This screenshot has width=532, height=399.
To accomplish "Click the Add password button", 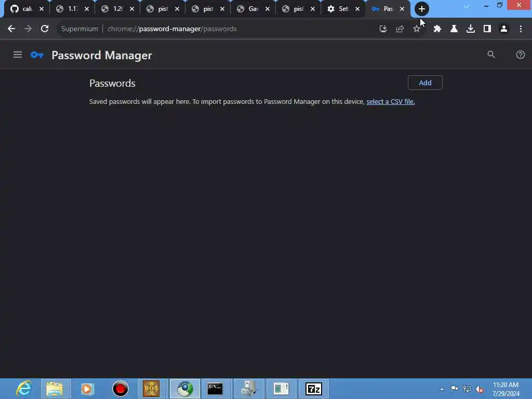I will click(425, 83).
